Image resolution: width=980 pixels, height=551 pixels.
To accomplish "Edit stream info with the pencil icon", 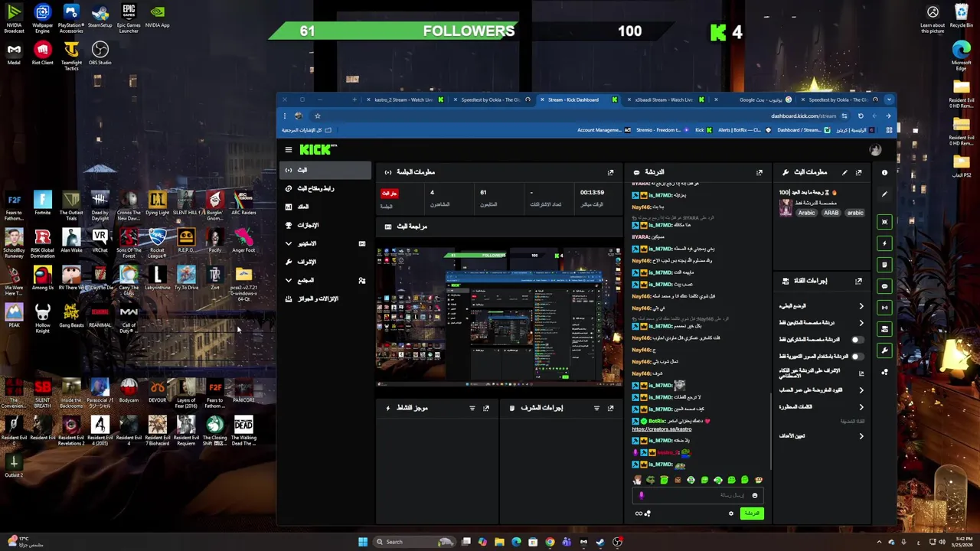I will (x=844, y=172).
